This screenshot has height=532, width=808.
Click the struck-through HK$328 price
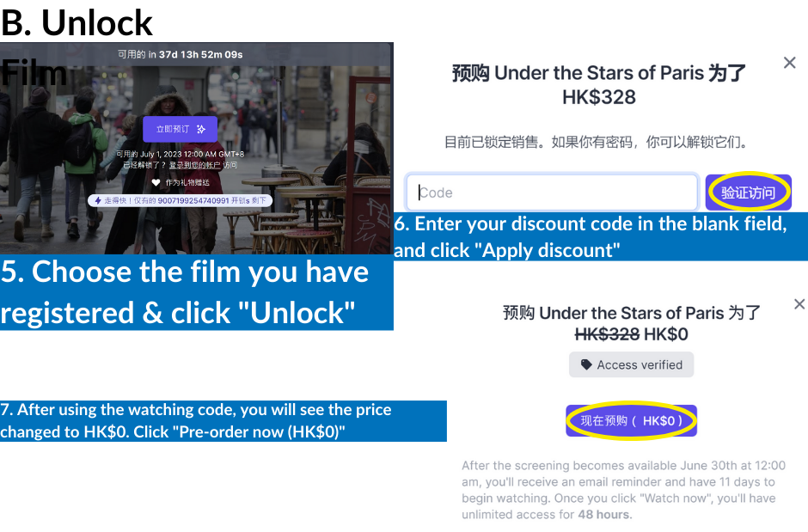(607, 334)
